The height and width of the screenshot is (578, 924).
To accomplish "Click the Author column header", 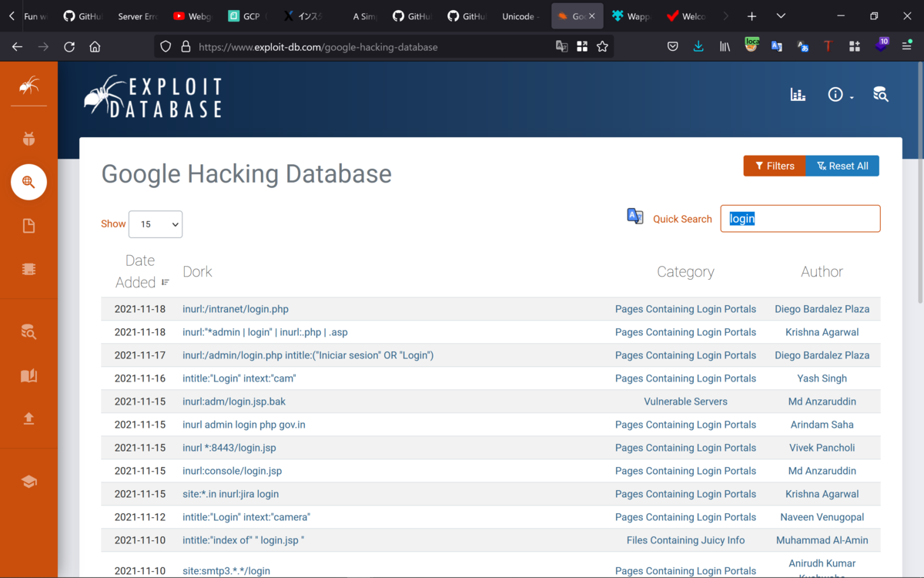I will tap(822, 271).
